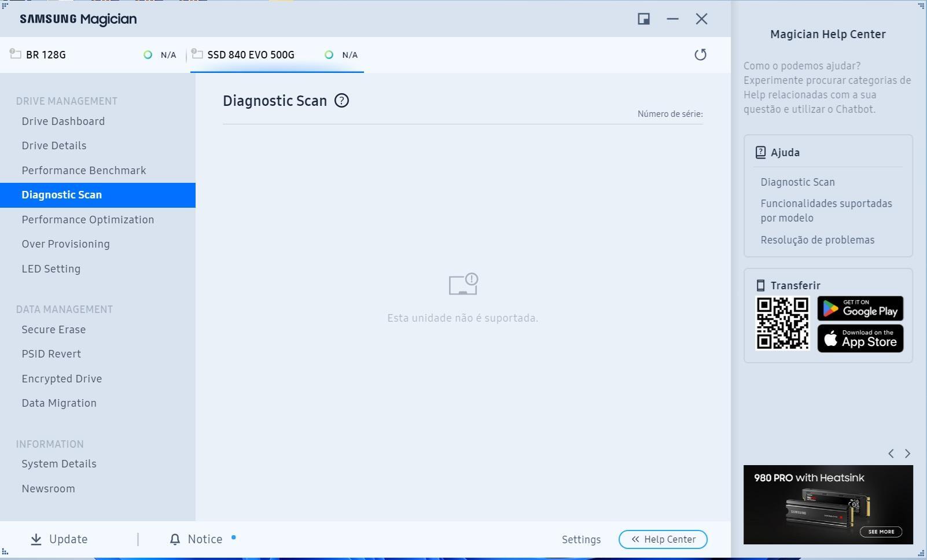Click 'Esta unidade não é suportada.' message

coord(462,318)
